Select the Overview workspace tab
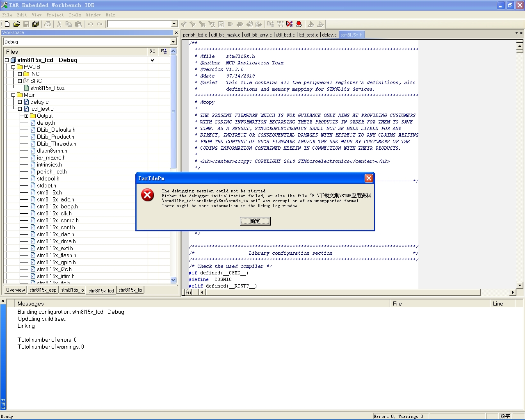The image size is (525, 420). click(x=16, y=290)
